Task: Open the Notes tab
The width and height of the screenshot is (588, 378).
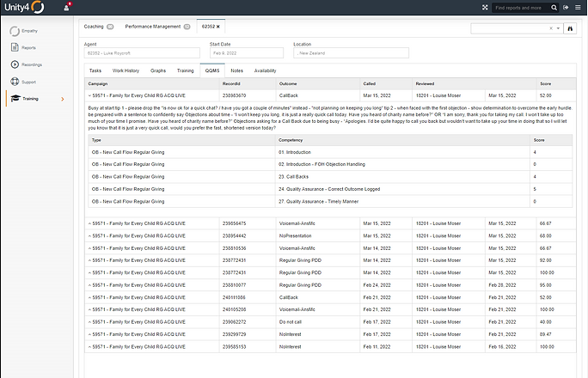Action: point(236,70)
